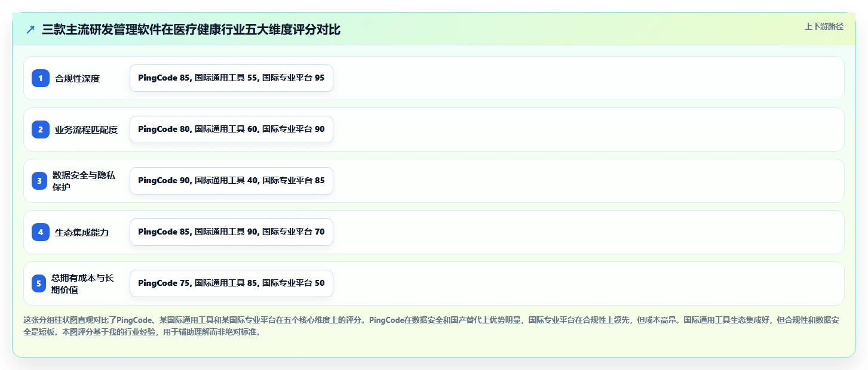
Task: Click the title 三款主流研发管理软件在医疗健康行业五大维度评分对比
Action: click(x=191, y=30)
